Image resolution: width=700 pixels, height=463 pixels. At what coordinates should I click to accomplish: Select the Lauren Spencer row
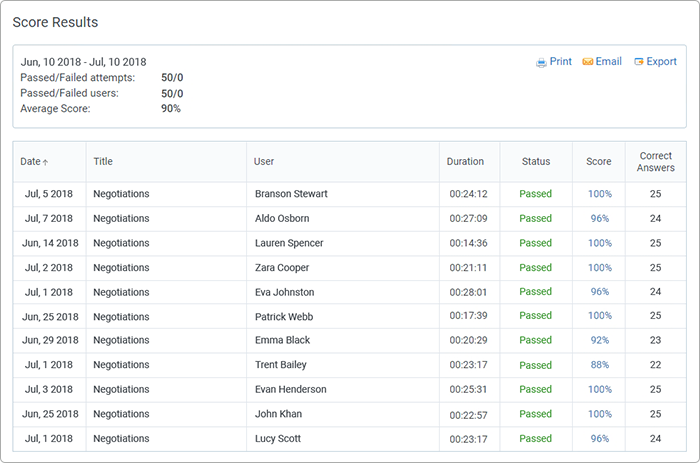(290, 243)
